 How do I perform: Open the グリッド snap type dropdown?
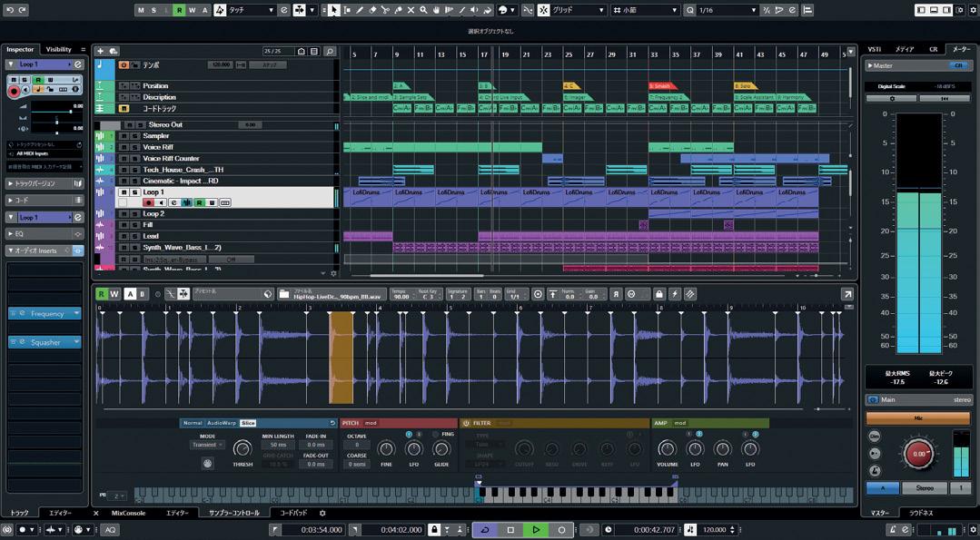point(579,10)
